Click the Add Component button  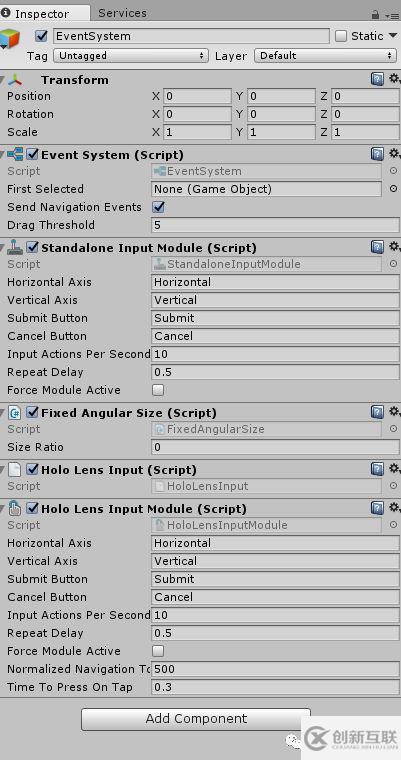(196, 719)
